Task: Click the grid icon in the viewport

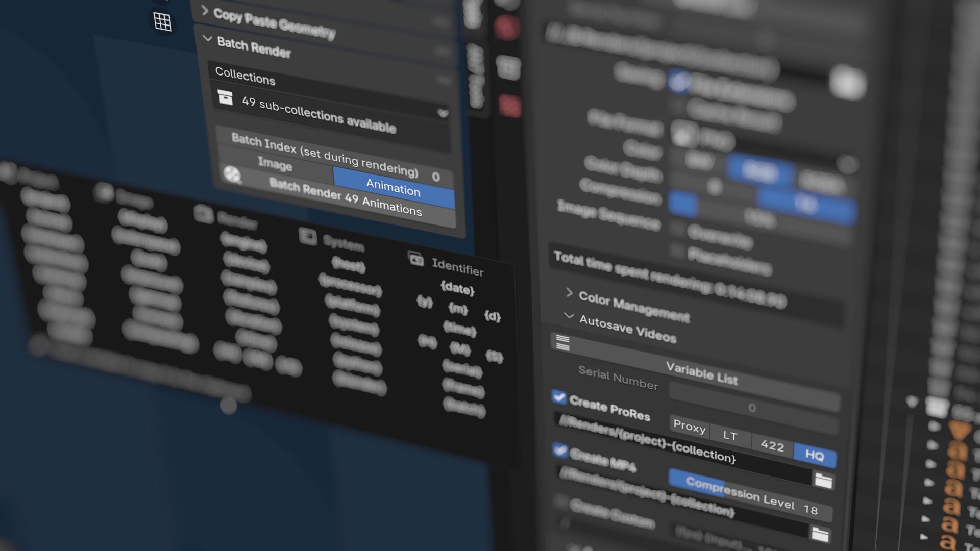Action: [x=162, y=21]
